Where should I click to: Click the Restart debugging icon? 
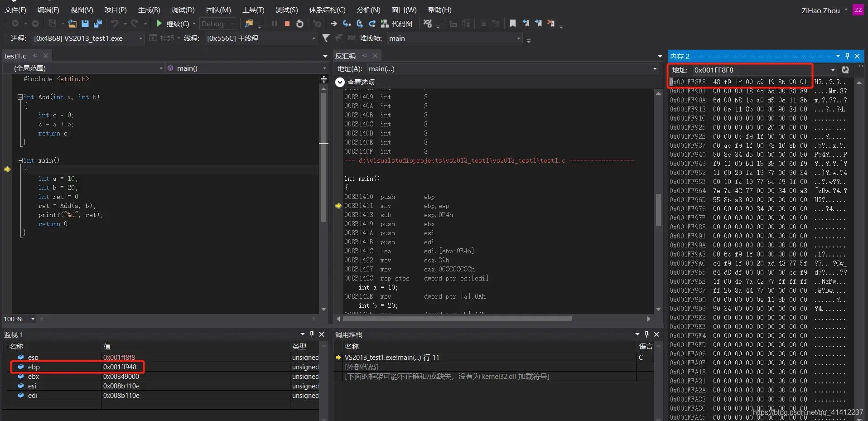click(300, 24)
